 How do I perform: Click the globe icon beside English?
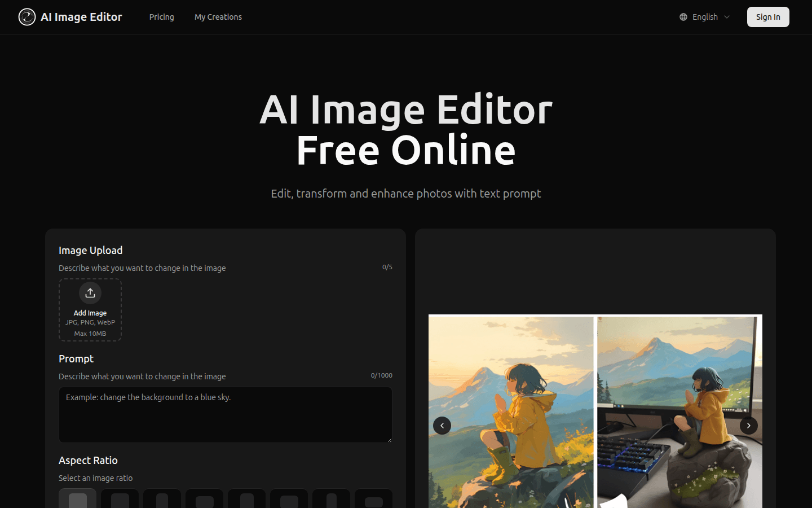683,17
